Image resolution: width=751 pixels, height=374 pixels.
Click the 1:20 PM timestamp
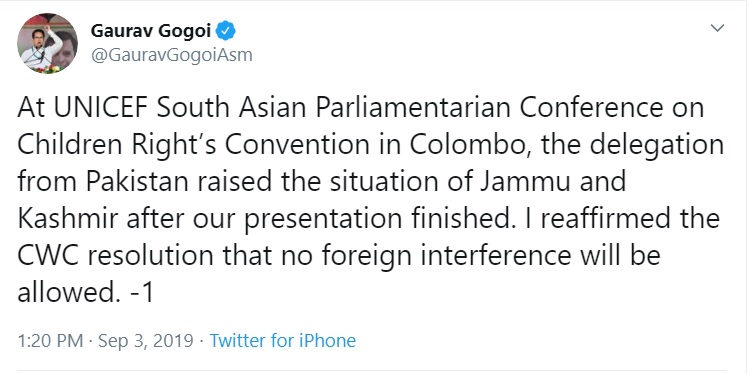[50, 341]
